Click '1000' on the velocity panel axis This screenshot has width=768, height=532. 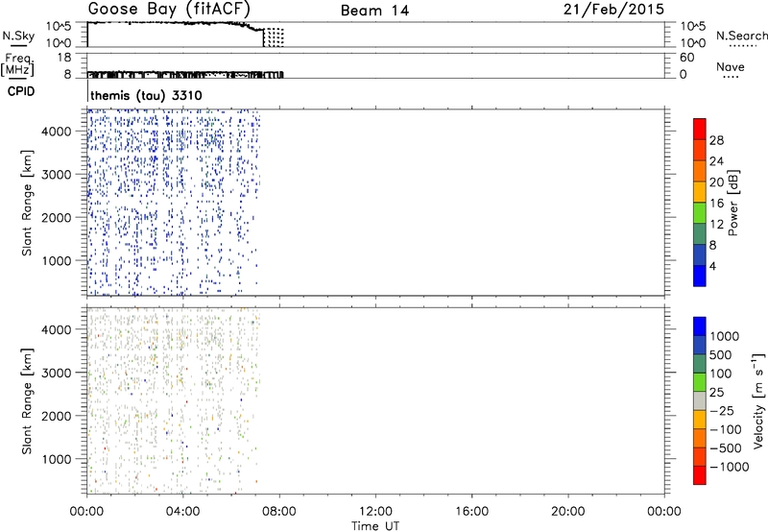tap(57, 460)
